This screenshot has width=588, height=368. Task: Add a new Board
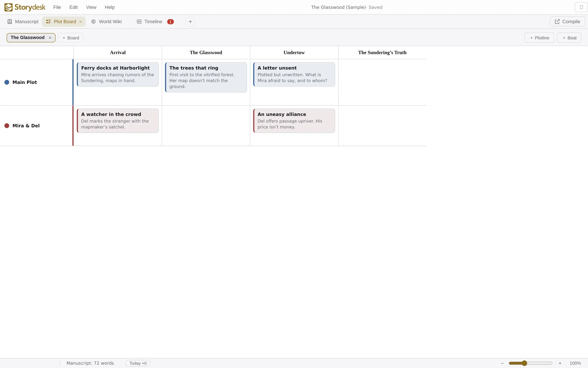70,38
